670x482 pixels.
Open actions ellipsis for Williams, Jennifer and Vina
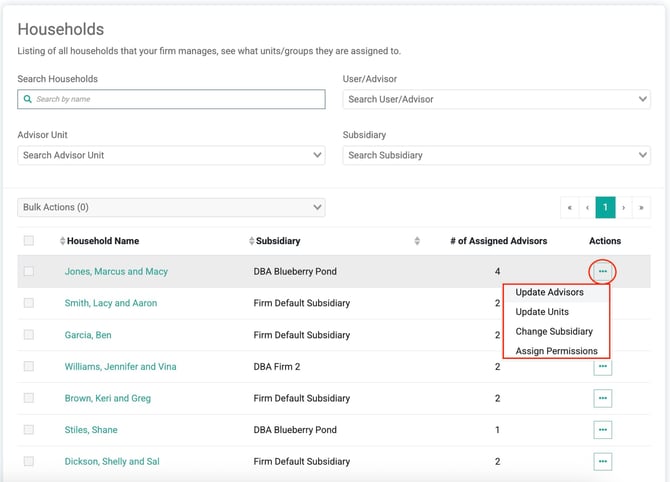(x=602, y=366)
